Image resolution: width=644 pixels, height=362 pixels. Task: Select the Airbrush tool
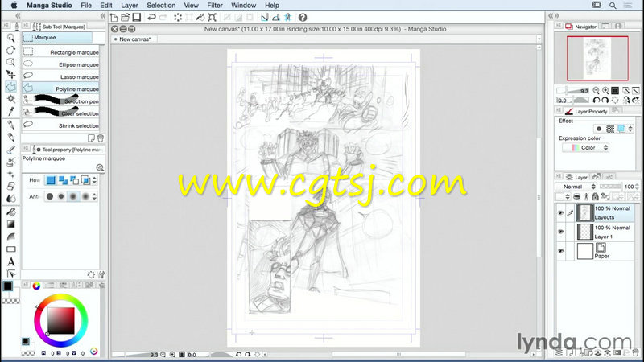(10, 162)
